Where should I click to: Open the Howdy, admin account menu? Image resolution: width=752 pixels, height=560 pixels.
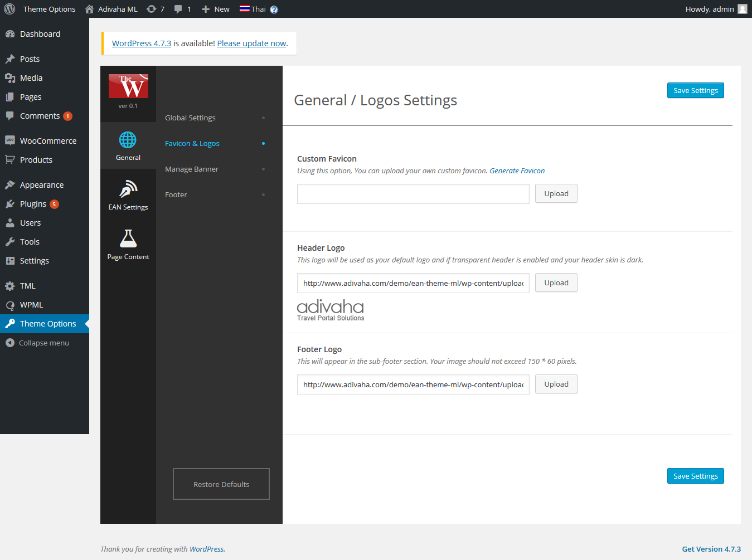[716, 8]
